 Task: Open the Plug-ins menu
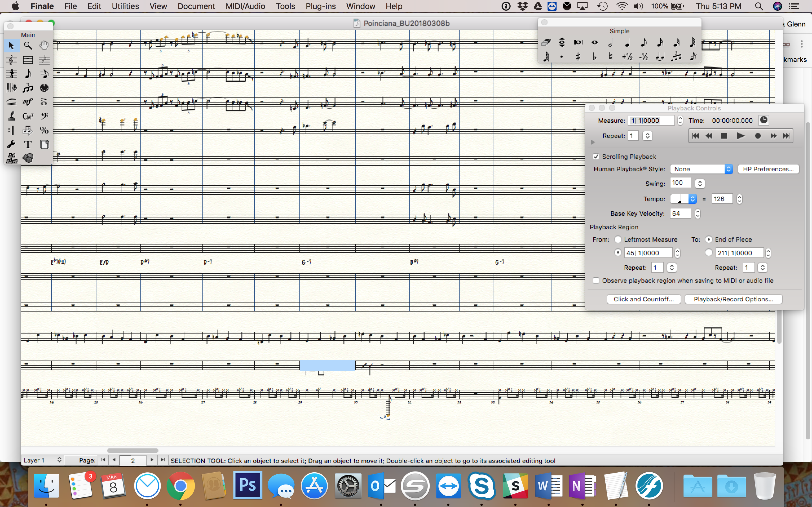pyautogui.click(x=321, y=6)
